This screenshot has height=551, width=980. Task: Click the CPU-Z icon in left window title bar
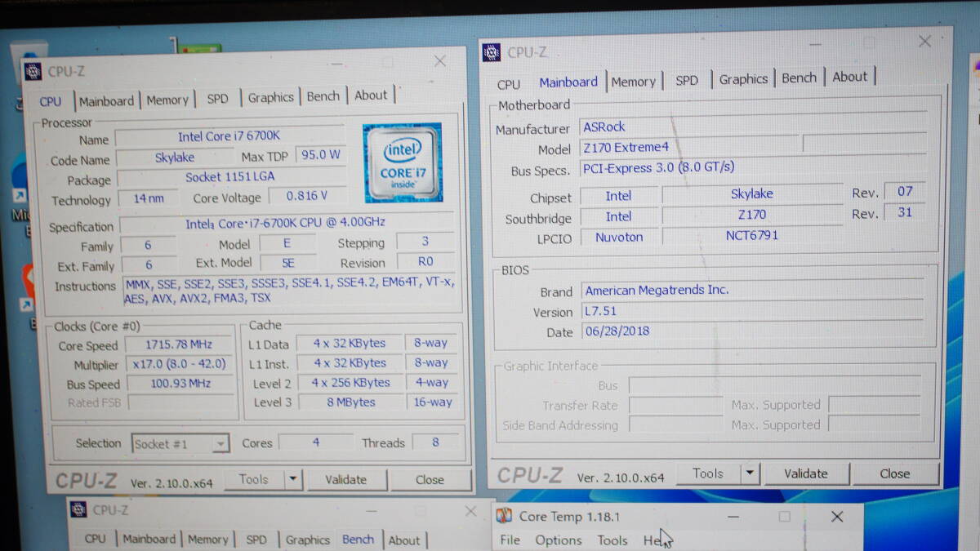(33, 71)
